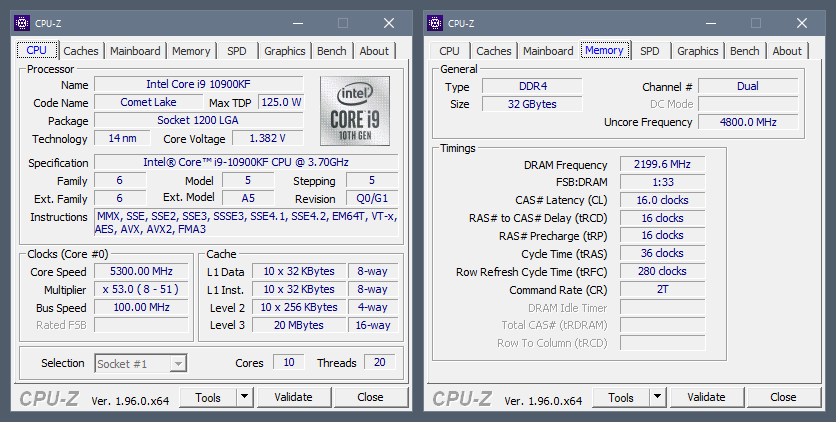
Task: Click Revision value Q0/G1
Action: pyautogui.click(x=372, y=198)
